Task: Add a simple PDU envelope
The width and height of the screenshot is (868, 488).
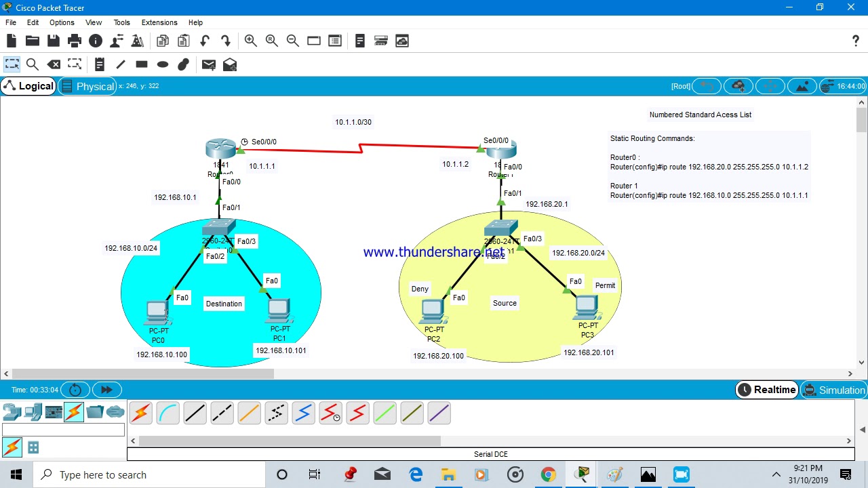Action: point(209,64)
